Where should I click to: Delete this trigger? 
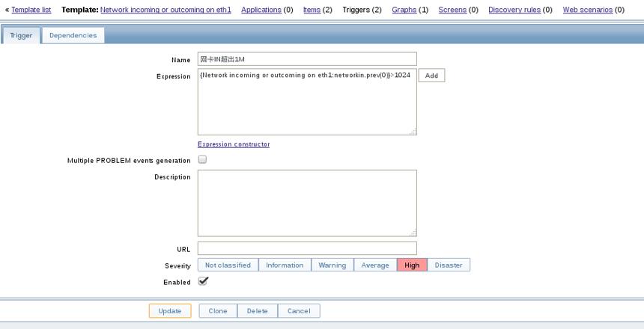(x=258, y=311)
